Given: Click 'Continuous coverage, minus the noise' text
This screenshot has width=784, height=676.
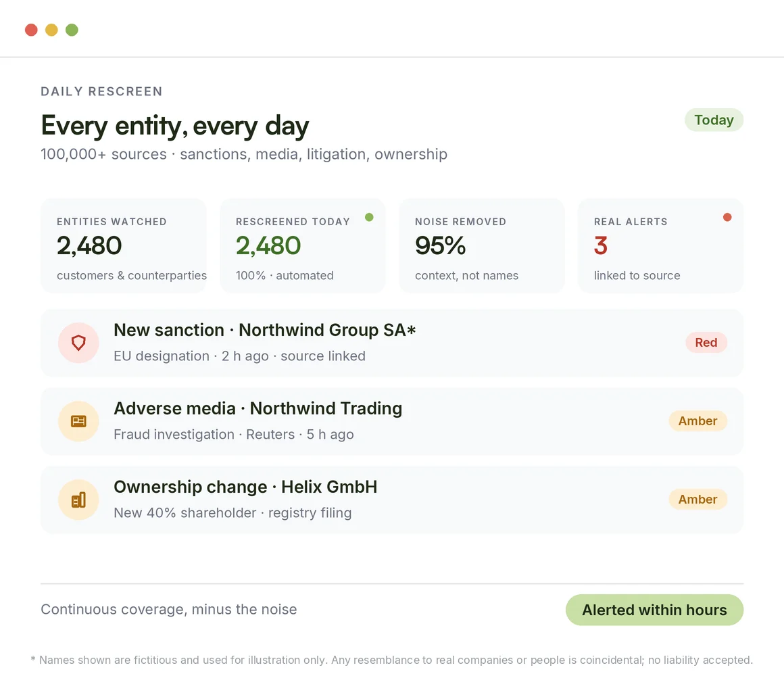Looking at the screenshot, I should tap(168, 610).
